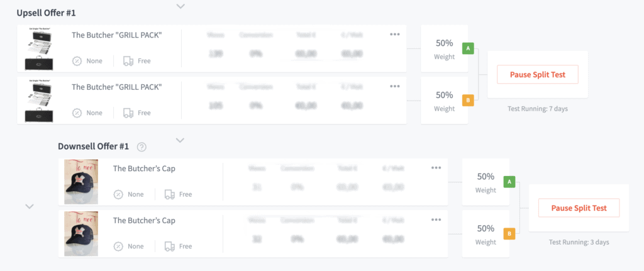This screenshot has height=271, width=644.
Task: Click the 50% weight box for Upsell variant A
Action: 444,48
